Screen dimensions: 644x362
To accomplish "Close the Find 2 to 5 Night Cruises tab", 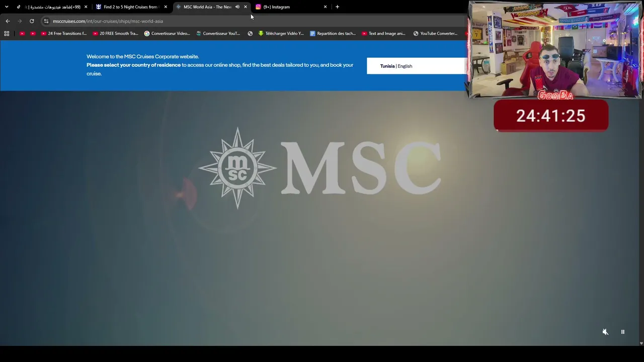I will click(166, 7).
